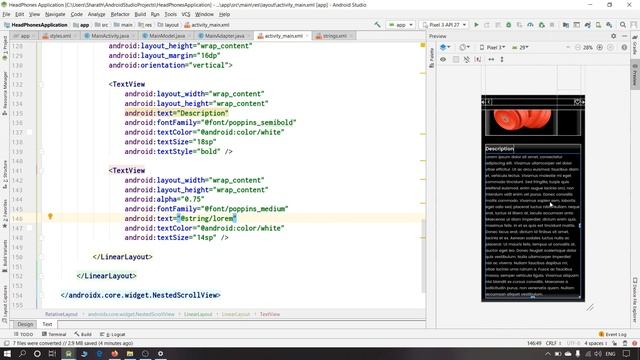The image size is (640, 360).
Task: Click NestedScrollView in the breadcrumb bar
Action: (131, 314)
